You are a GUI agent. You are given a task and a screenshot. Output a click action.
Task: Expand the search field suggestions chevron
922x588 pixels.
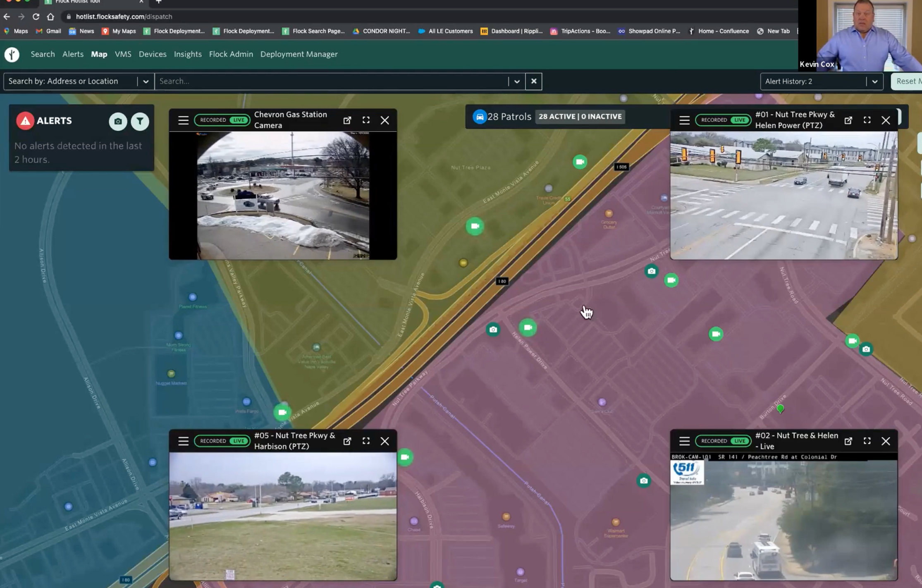tap(516, 81)
